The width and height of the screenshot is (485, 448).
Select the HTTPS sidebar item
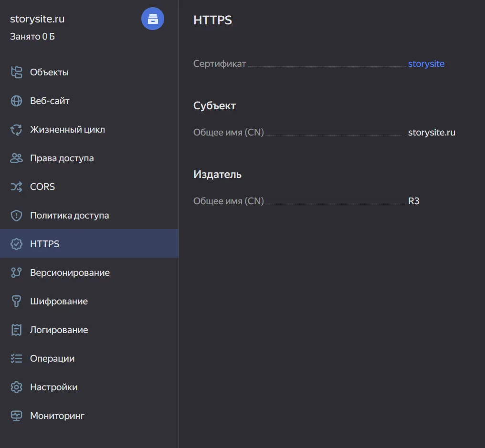click(45, 244)
